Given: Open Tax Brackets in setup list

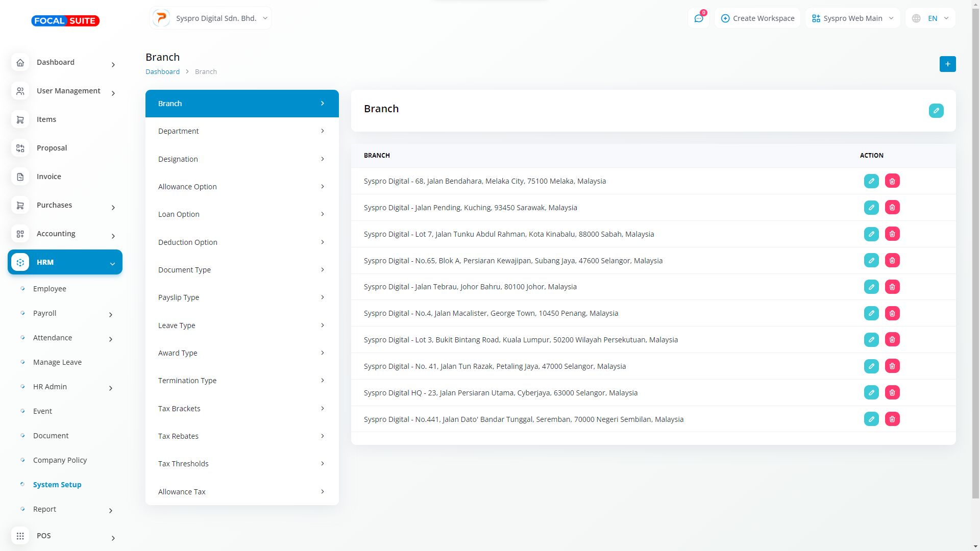Looking at the screenshot, I should pyautogui.click(x=242, y=409).
